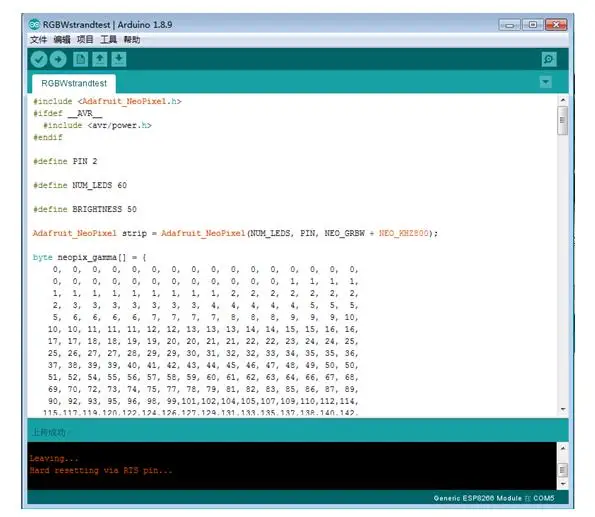Click the gamma table row starting with 51
Screen dimensions: 595x517
point(203,377)
